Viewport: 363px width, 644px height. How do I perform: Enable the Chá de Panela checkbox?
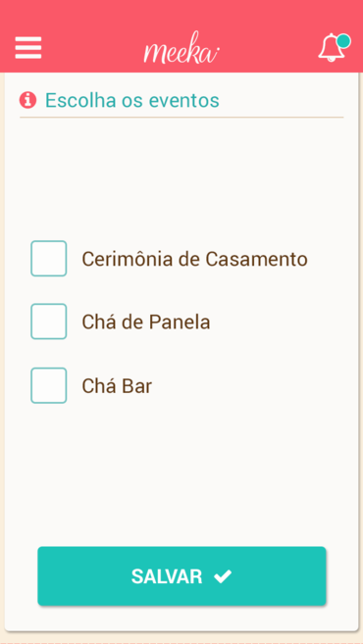48,322
